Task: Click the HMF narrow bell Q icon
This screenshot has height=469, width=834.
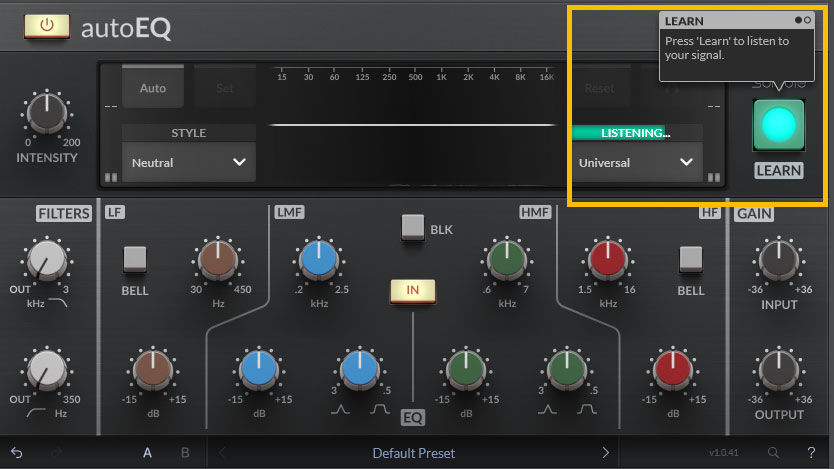Action: (x=547, y=409)
